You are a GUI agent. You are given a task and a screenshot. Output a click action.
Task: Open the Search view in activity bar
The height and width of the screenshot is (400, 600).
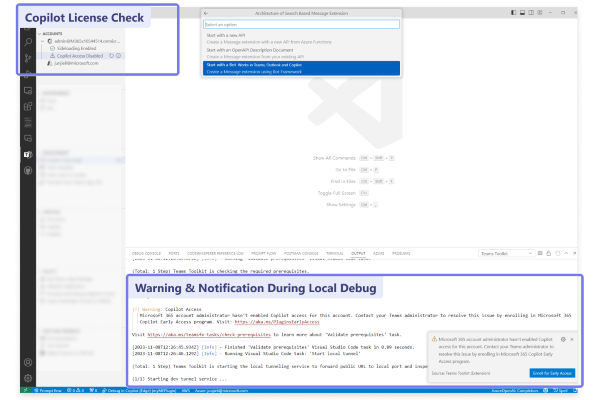28,42
